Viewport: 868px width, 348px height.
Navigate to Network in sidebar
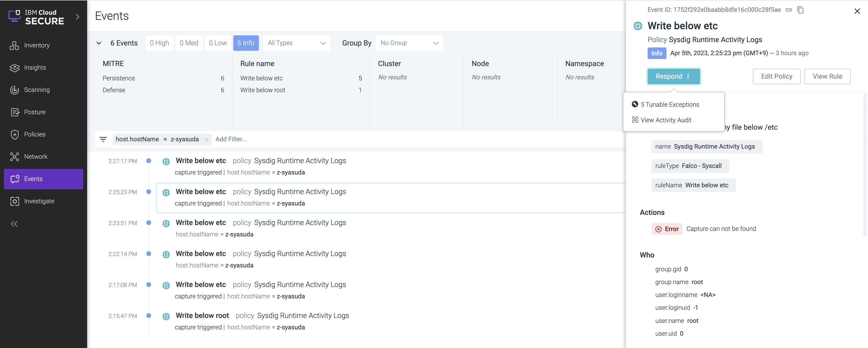pos(35,157)
